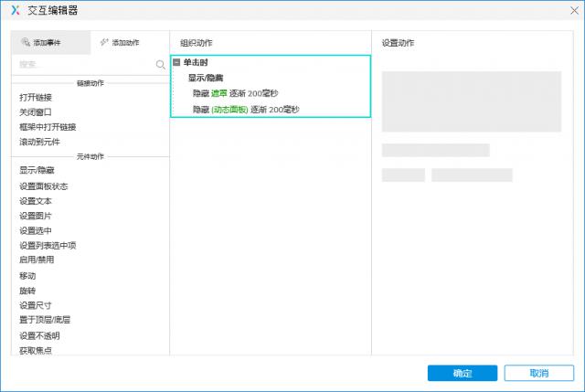585x392 pixels.
Task: Collapse the 单击时 event node
Action: 176,62
